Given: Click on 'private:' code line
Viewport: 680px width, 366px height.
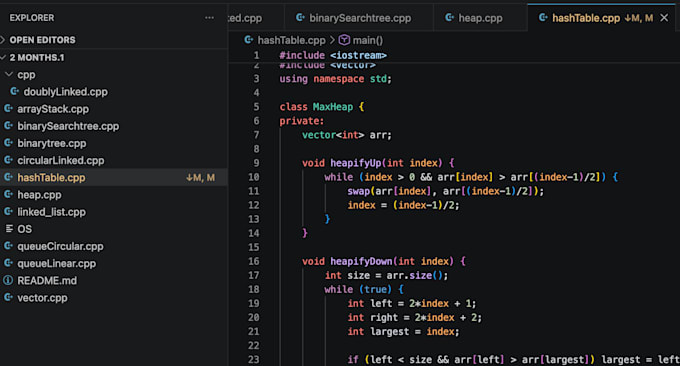Looking at the screenshot, I should 301,121.
